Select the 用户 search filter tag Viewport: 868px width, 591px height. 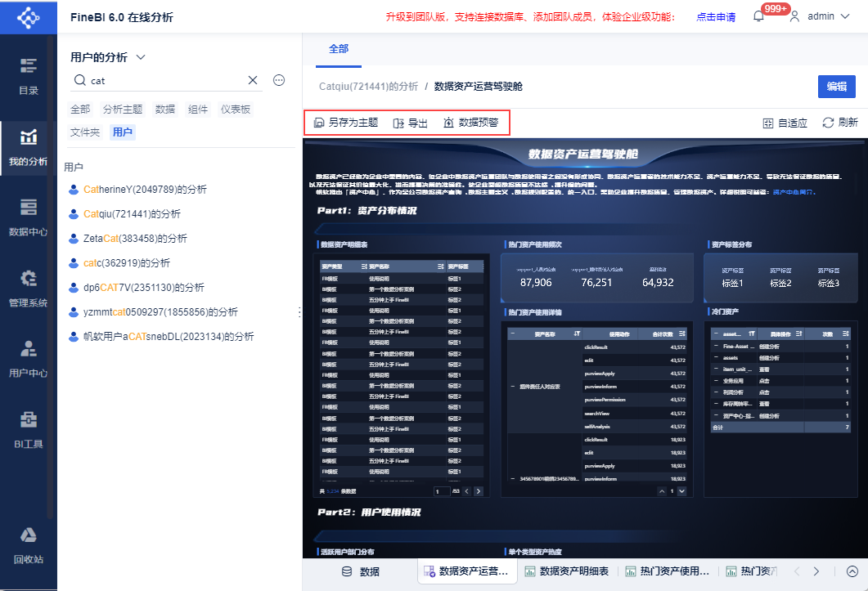coord(123,132)
